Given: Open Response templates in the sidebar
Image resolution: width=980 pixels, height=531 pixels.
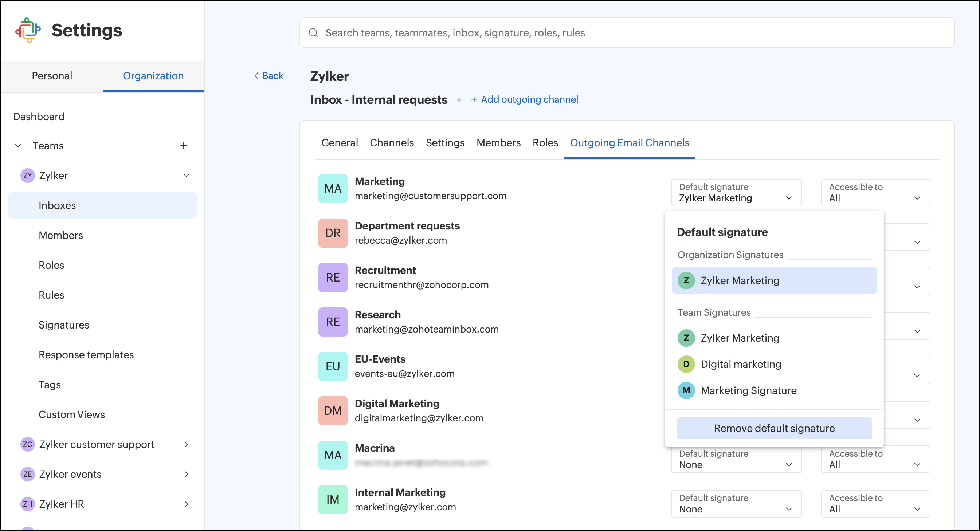Looking at the screenshot, I should 86,355.
